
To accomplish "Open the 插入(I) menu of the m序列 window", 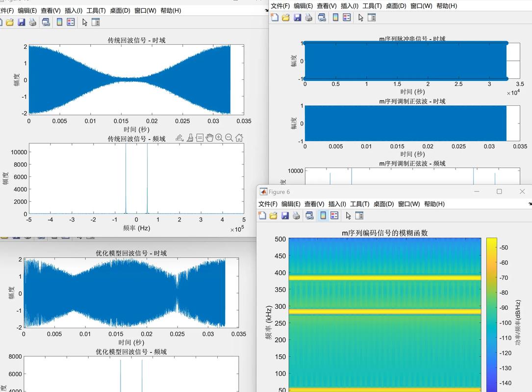I will pyautogui.click(x=349, y=6).
